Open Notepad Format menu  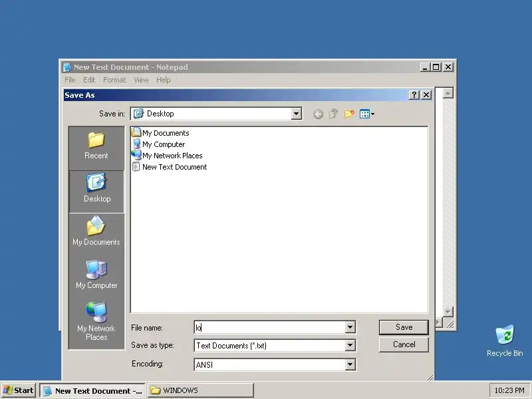point(114,80)
